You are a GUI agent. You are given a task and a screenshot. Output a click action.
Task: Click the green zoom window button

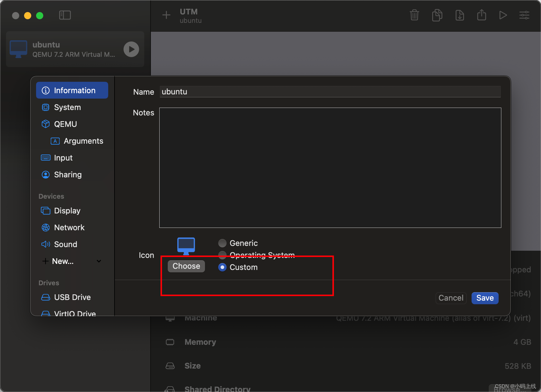40,15
